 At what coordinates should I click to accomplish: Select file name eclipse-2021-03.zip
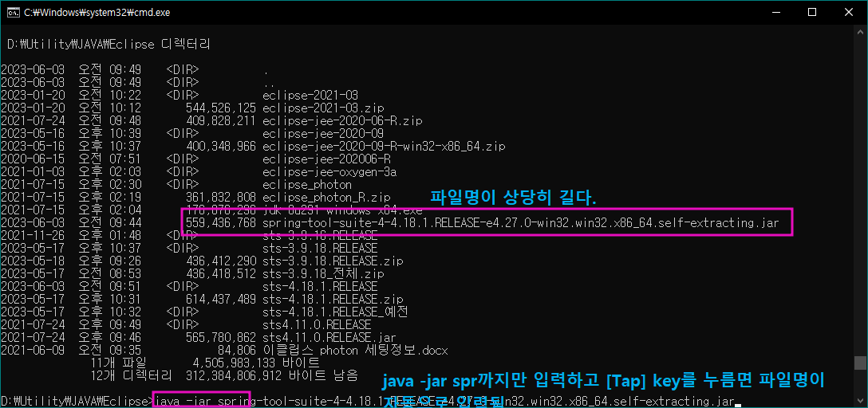coord(324,108)
